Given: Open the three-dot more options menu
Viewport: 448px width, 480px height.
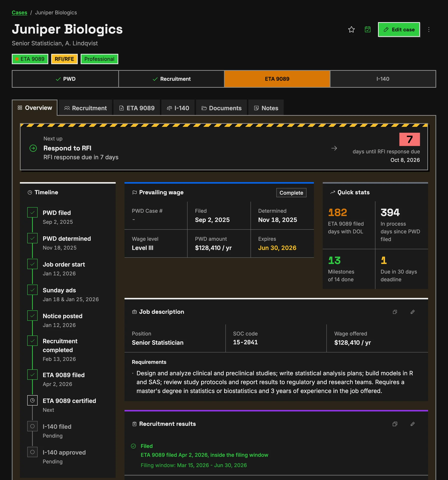Looking at the screenshot, I should 429,30.
